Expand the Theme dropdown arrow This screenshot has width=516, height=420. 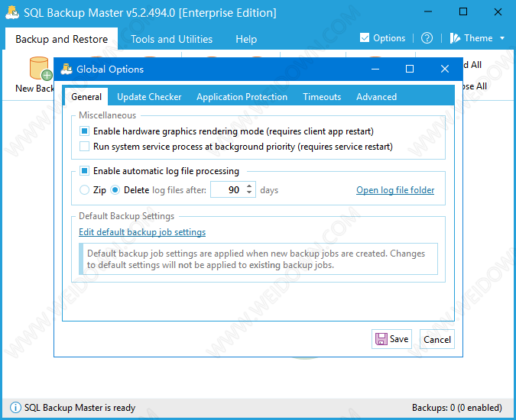[x=502, y=38]
